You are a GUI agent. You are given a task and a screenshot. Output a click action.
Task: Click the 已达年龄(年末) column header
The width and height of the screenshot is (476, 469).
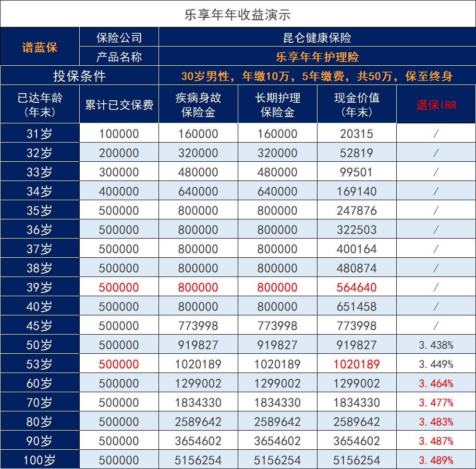[x=40, y=105]
